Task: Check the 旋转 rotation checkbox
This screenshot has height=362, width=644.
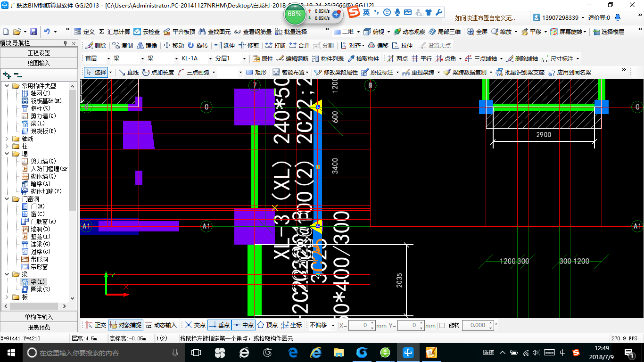Action: (442, 325)
